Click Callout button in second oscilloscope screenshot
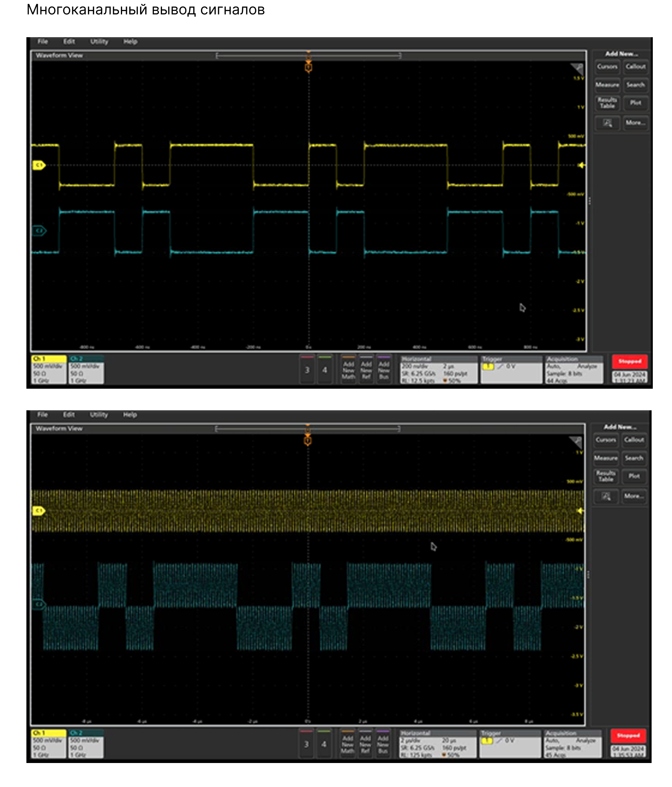Viewport: 672px width, 787px height. pyautogui.click(x=634, y=440)
